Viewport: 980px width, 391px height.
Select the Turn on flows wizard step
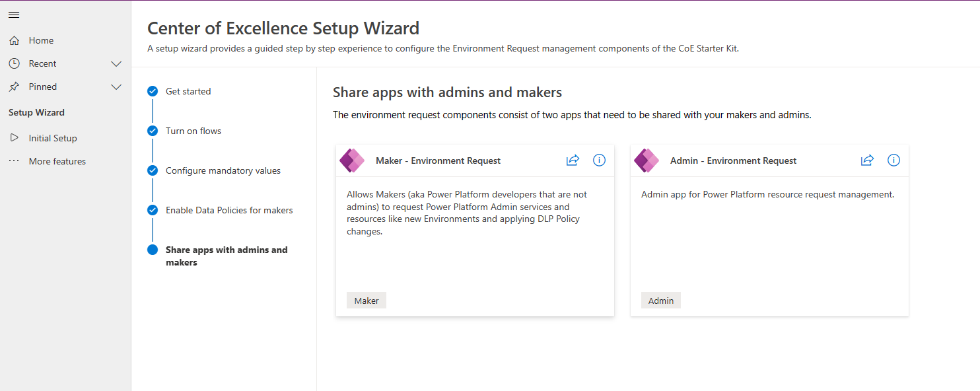coord(192,131)
